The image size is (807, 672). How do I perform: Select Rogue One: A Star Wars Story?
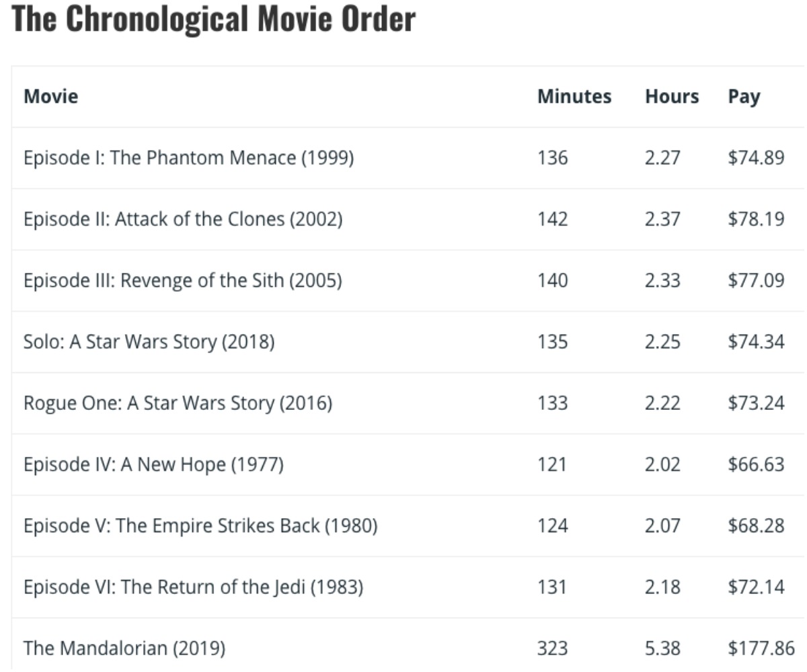click(x=178, y=404)
